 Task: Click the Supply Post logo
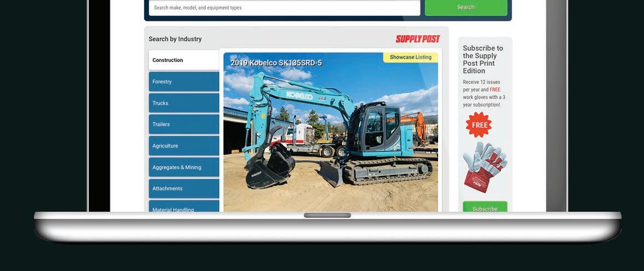tap(418, 39)
